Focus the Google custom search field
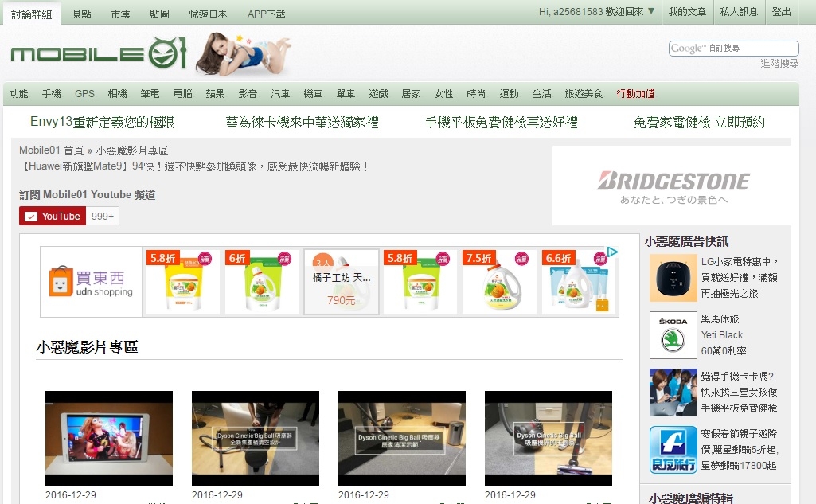816x504 pixels. click(734, 49)
